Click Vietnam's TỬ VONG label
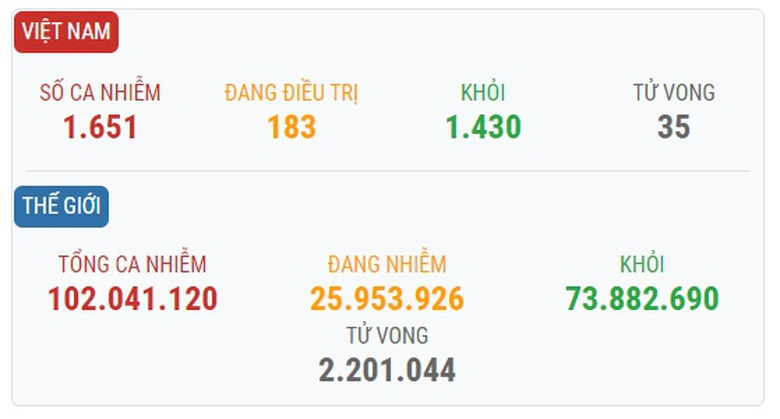 pos(673,93)
